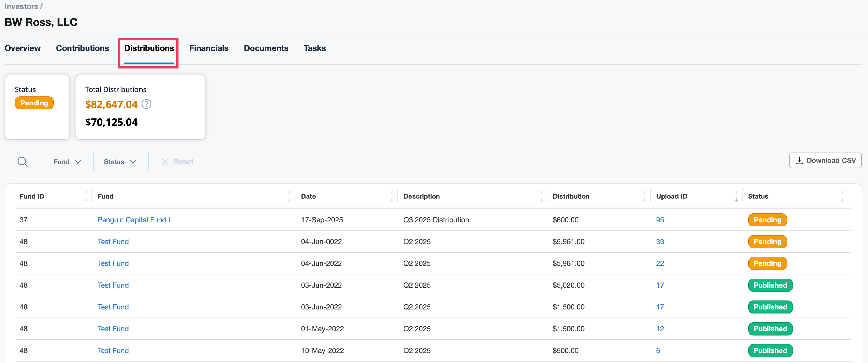Click the Download CSV button
Viewport: 868px width, 363px height.
(825, 160)
